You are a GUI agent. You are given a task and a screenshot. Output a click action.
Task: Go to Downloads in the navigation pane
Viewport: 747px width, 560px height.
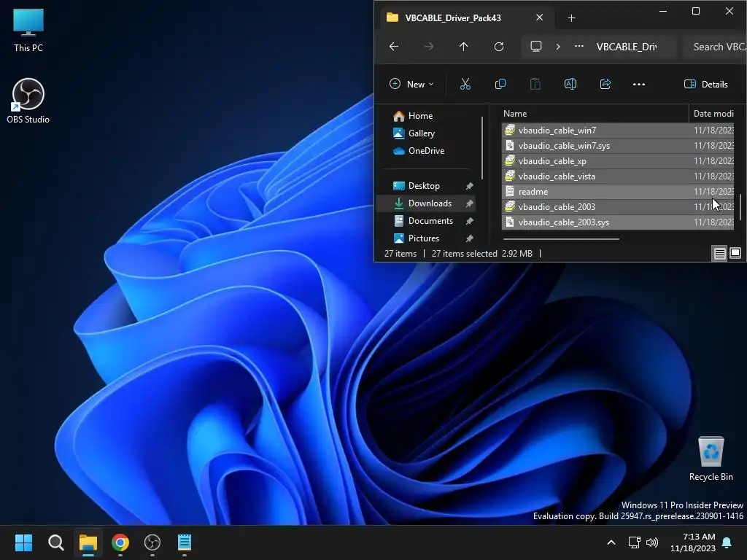426,203
